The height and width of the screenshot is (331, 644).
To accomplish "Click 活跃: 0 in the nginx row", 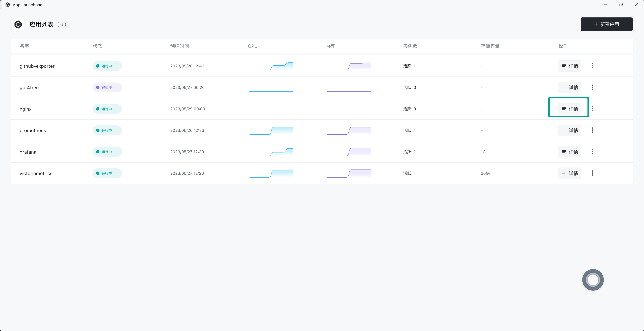I will click(410, 109).
